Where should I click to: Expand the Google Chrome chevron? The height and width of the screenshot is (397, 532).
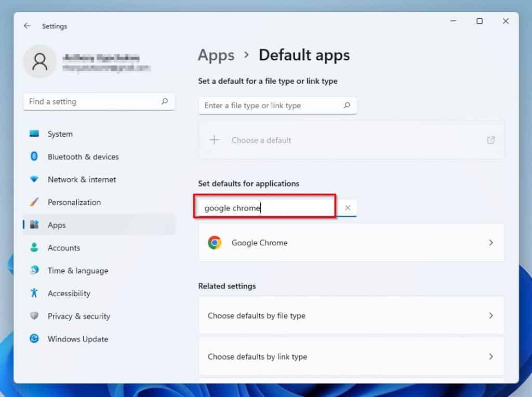point(491,243)
